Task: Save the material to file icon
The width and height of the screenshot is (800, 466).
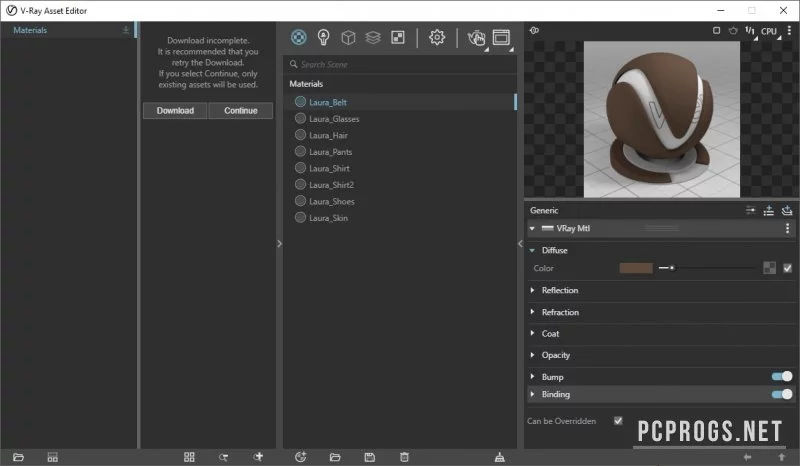Action: [x=369, y=457]
